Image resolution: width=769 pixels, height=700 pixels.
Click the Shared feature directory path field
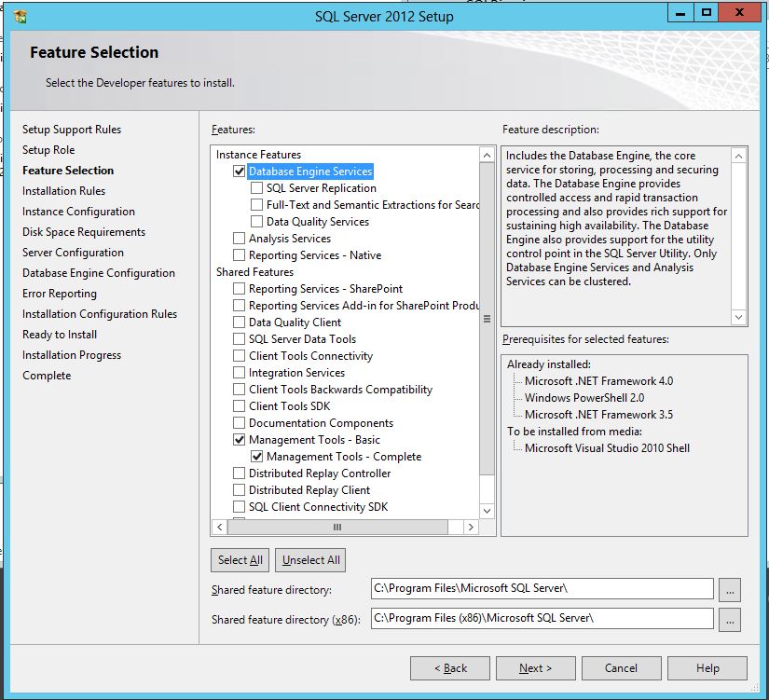(542, 589)
